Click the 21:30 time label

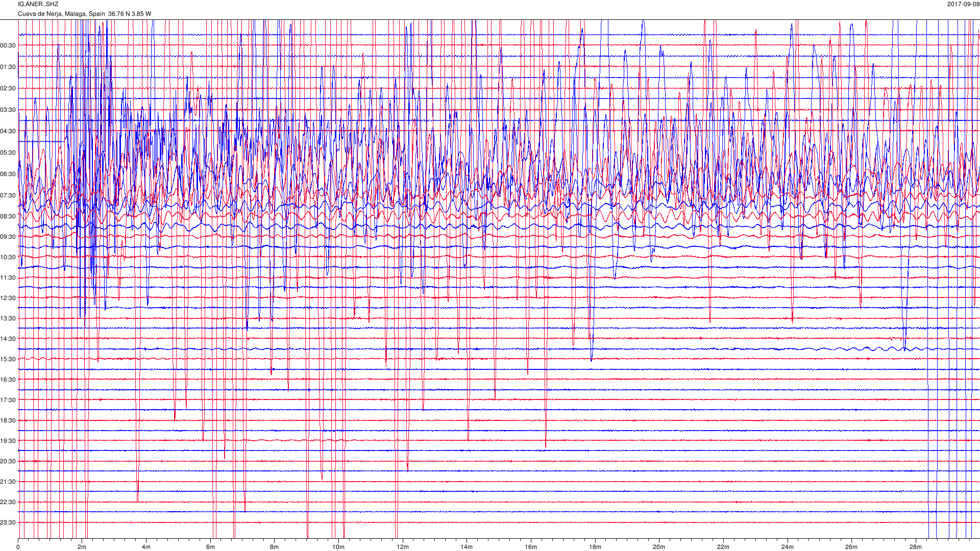8,482
